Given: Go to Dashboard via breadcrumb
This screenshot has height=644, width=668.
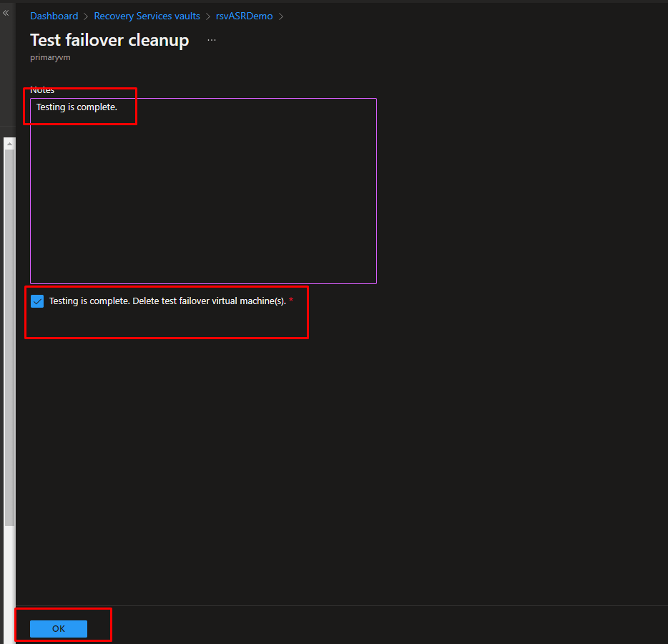Looking at the screenshot, I should [54, 16].
